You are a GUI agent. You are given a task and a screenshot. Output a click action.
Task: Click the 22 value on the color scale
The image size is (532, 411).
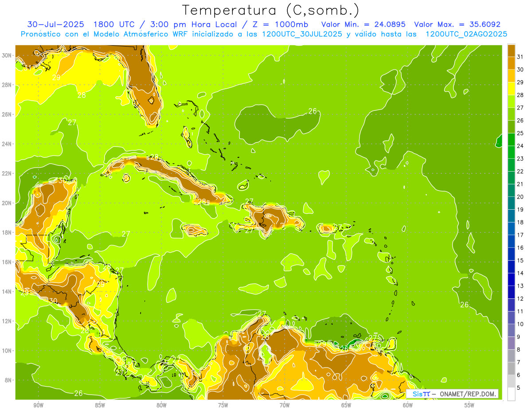click(x=520, y=171)
